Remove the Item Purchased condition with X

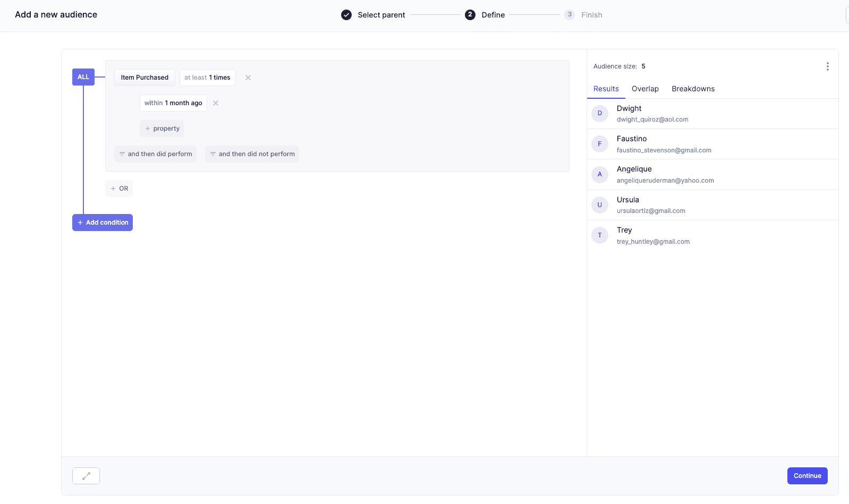[248, 78]
